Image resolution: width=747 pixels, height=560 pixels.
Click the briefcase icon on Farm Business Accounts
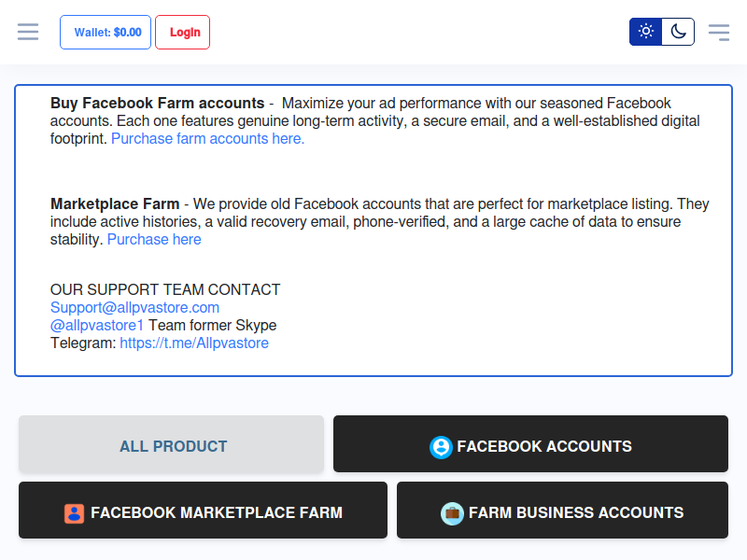[452, 513]
